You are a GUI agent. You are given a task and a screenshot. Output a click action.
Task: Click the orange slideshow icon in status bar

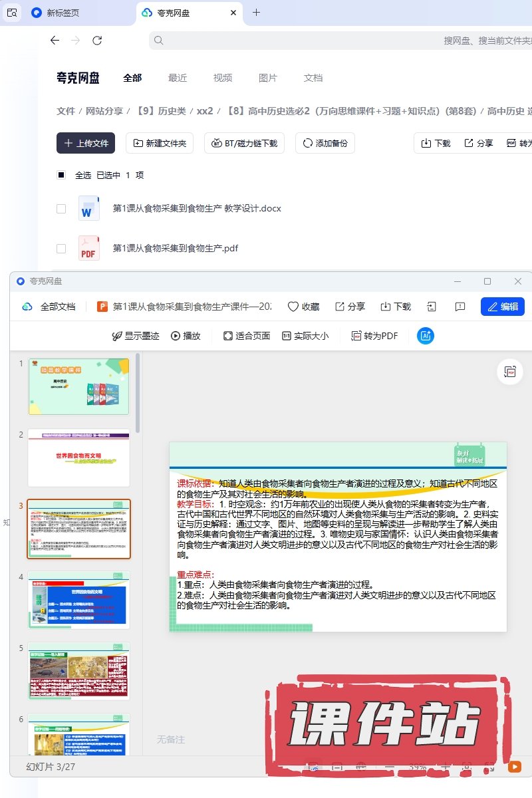(x=514, y=767)
